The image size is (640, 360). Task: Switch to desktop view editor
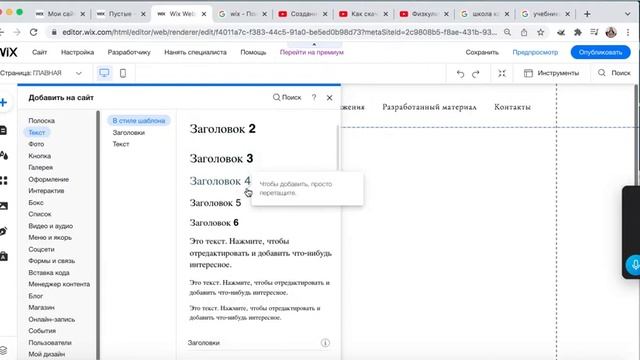tap(104, 73)
